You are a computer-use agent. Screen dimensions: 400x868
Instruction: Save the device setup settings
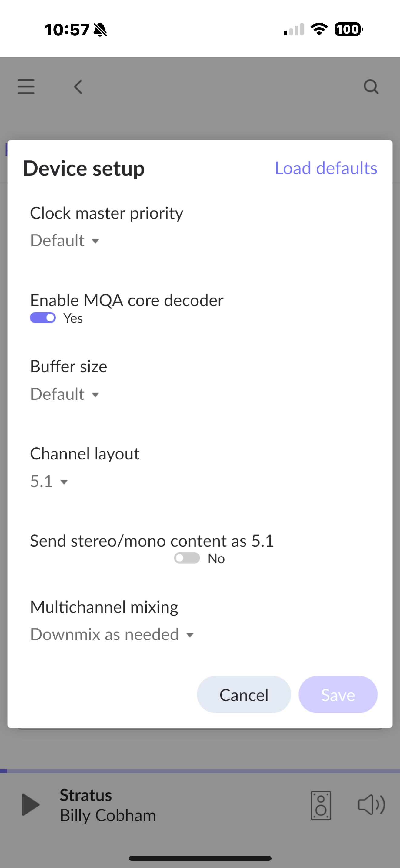[338, 695]
